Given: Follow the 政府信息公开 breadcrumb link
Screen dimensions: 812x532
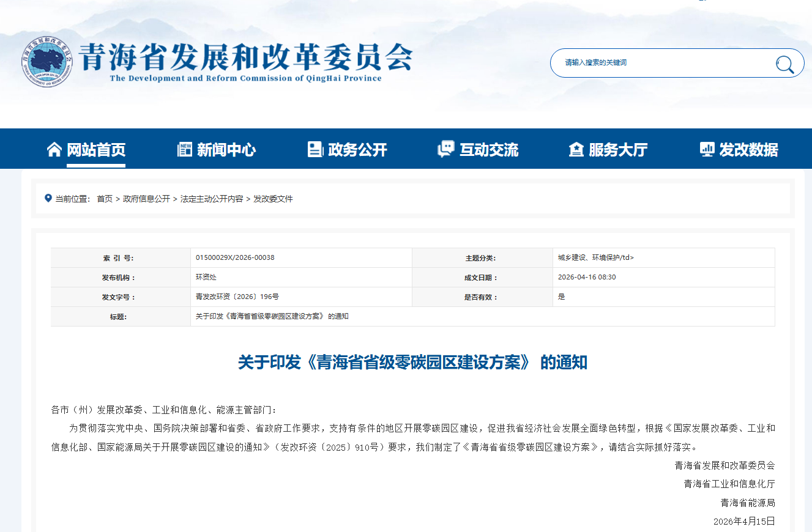Looking at the screenshot, I should [146, 199].
